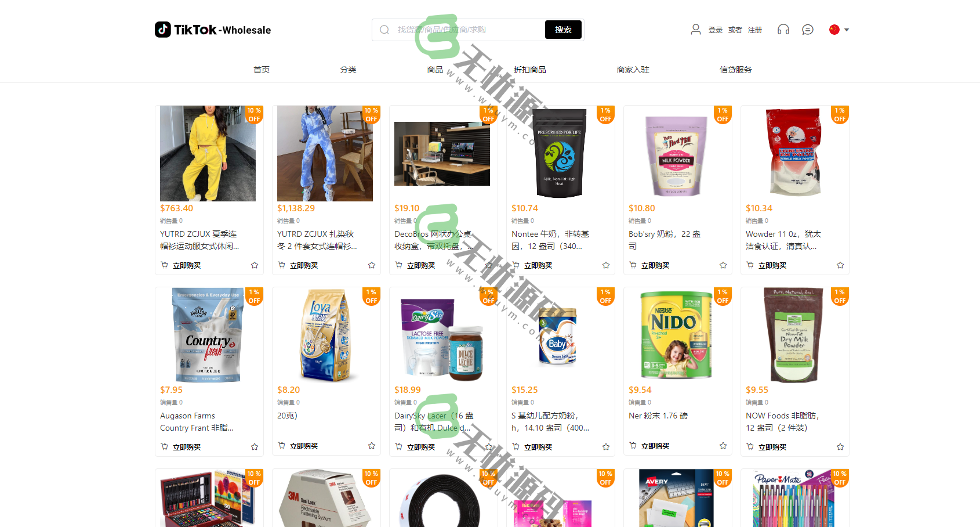The width and height of the screenshot is (980, 527).
Task: Click cart icon for NOW Foods milk powder
Action: pos(750,447)
